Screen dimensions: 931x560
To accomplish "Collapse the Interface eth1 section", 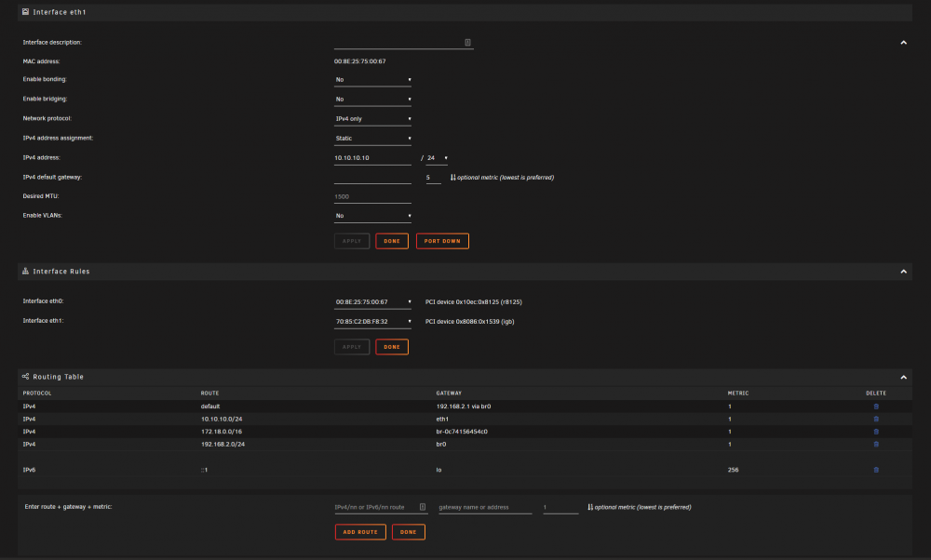I will pos(904,43).
